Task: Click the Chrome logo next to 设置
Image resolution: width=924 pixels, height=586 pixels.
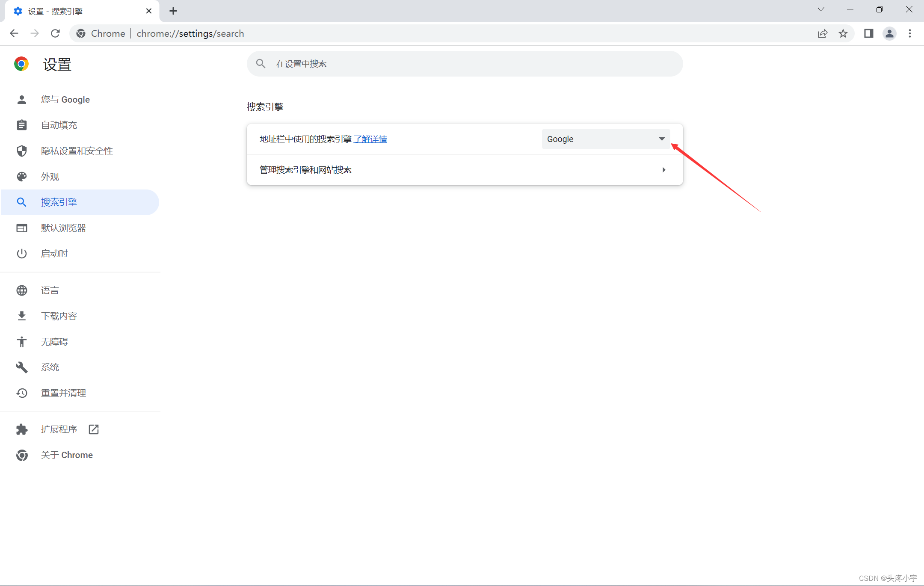Action: (21, 64)
